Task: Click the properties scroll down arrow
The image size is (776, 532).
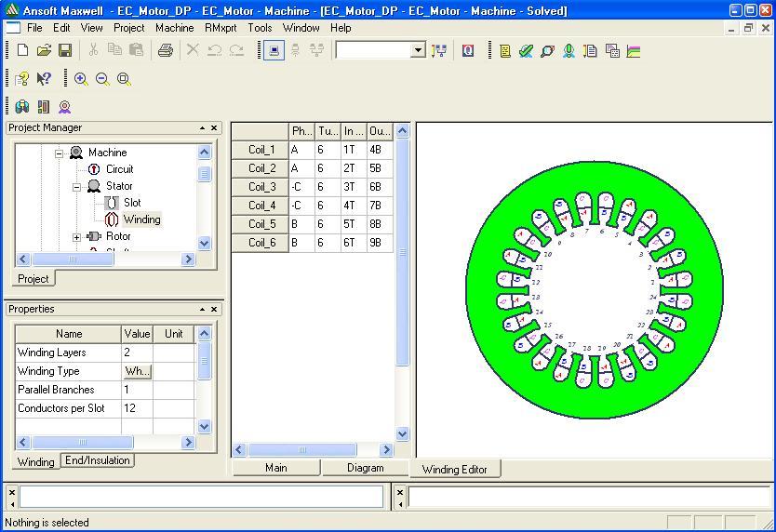Action: pos(205,427)
